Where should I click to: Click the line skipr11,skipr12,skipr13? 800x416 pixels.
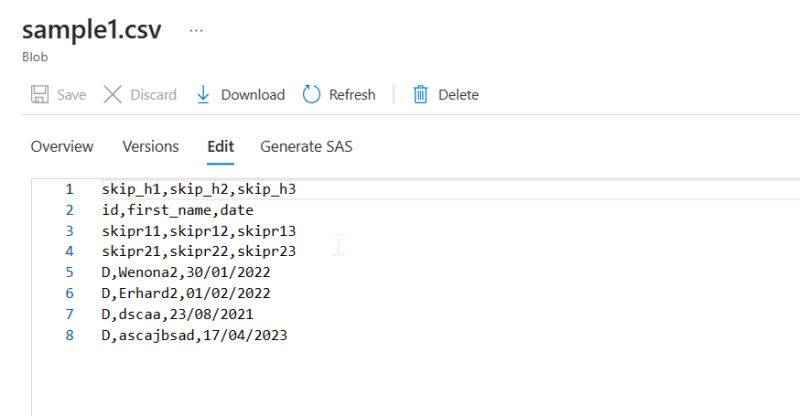click(199, 231)
